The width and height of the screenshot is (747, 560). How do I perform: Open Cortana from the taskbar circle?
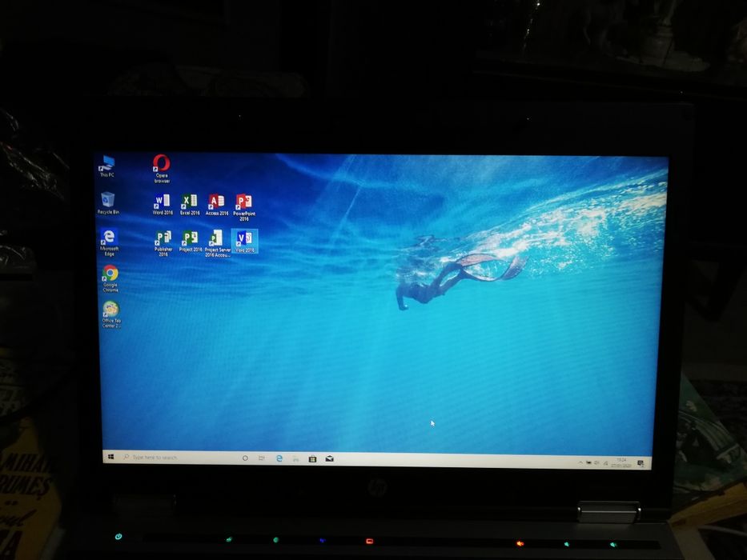click(245, 458)
